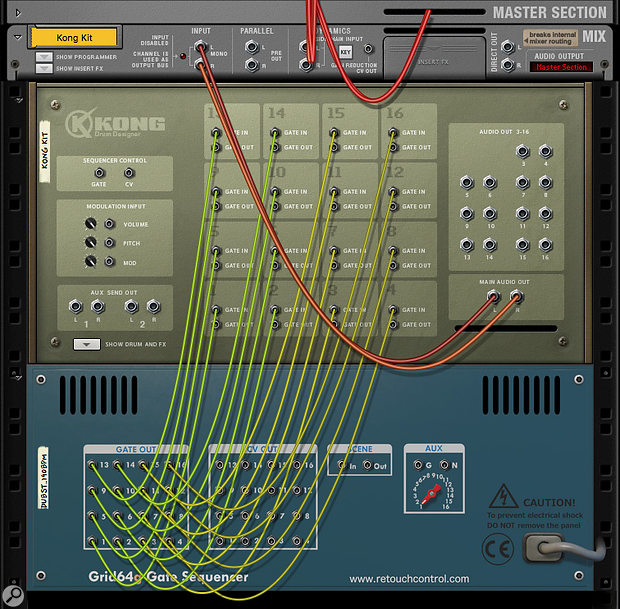Click the KONG KIT tape label

tap(45, 151)
